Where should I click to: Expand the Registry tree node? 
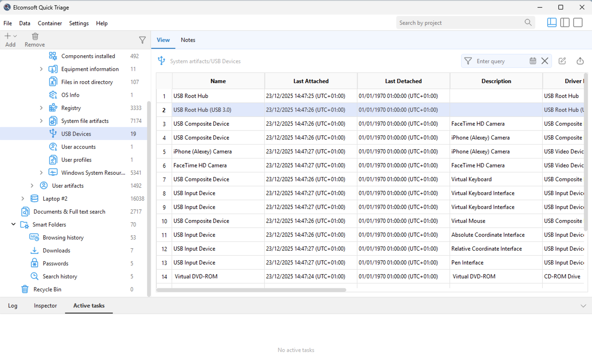point(41,108)
